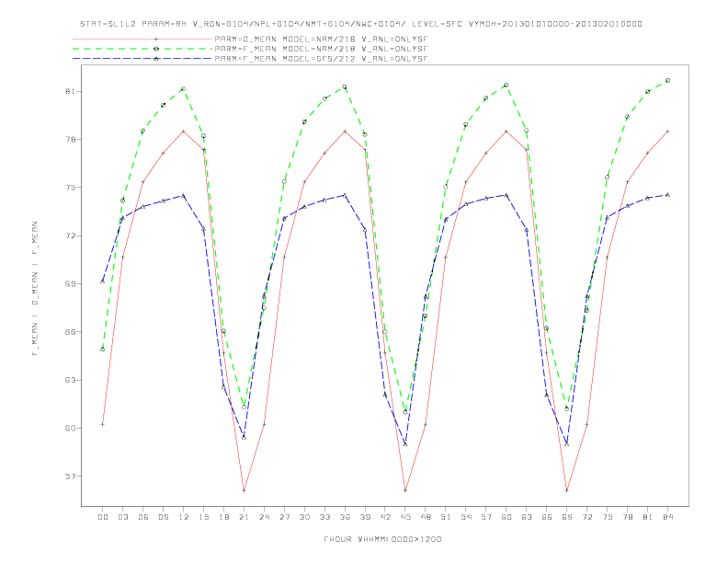Click x-axis tick label 03
This screenshot has height=563, width=728.
(122, 517)
